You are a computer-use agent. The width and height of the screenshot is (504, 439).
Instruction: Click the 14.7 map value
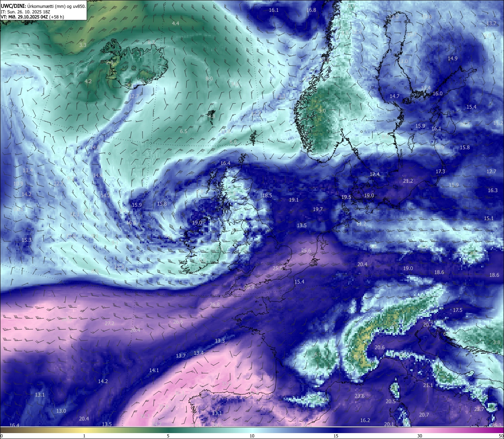(x=395, y=96)
